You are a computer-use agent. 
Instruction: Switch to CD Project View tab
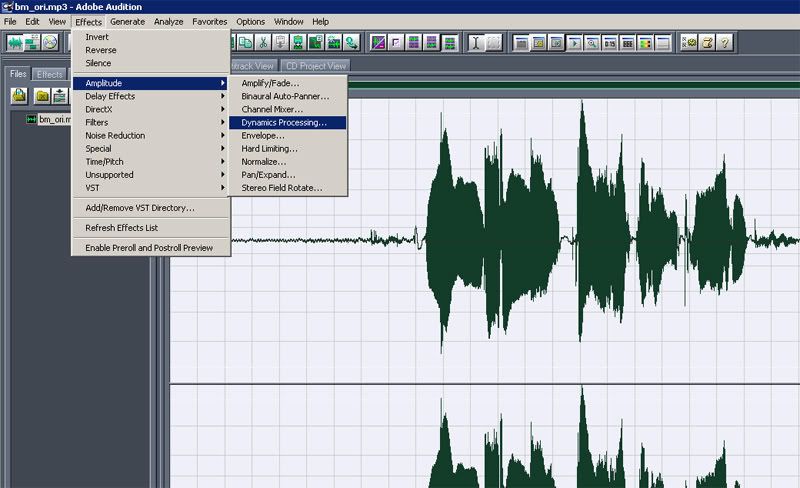(316, 66)
